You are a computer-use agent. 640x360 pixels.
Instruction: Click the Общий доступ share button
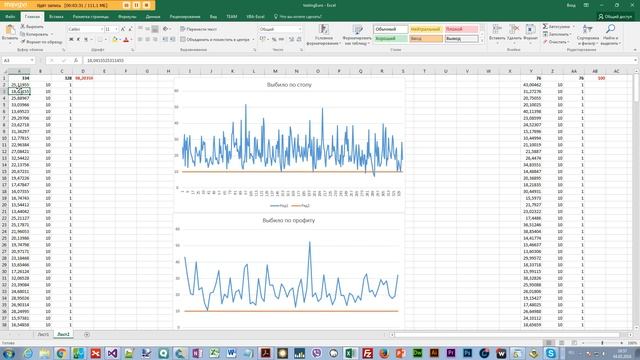pyautogui.click(x=615, y=17)
